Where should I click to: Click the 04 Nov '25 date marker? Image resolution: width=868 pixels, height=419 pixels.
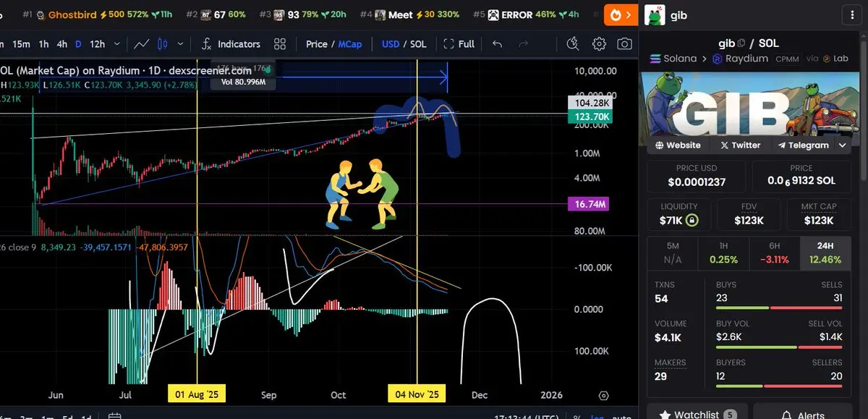[x=417, y=394]
